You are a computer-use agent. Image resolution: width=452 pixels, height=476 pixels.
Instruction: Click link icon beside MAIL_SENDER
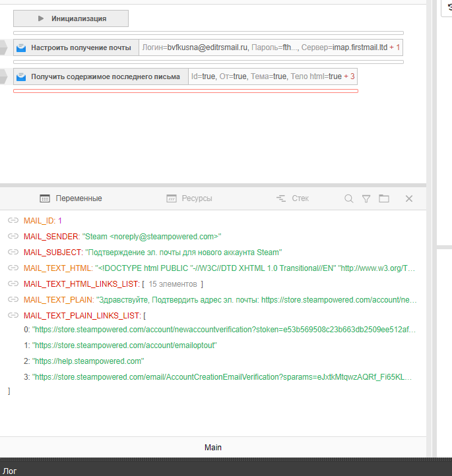tap(13, 236)
